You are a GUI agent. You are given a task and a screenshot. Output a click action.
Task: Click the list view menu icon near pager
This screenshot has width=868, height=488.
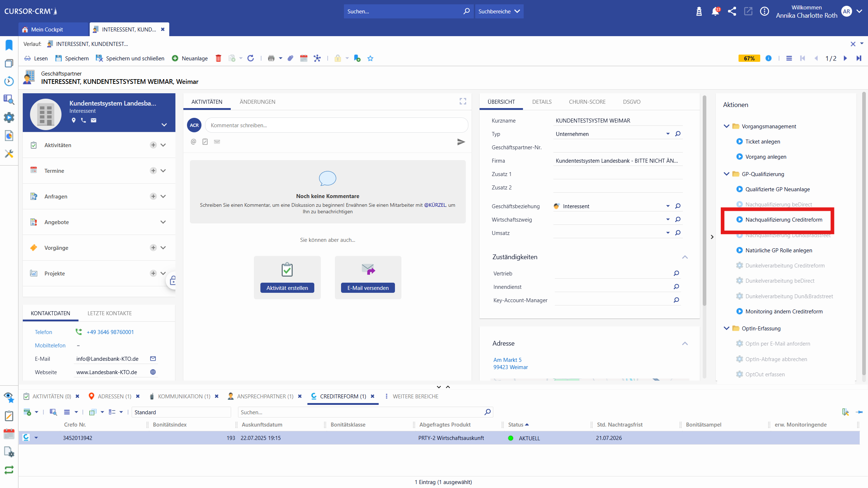[x=789, y=58]
